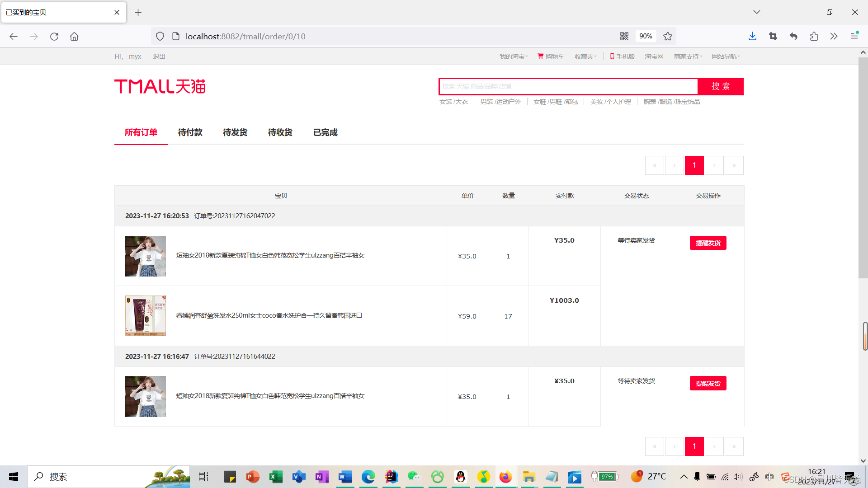Open PowerPoint from the taskbar
The width and height of the screenshot is (868, 488).
tap(253, 477)
